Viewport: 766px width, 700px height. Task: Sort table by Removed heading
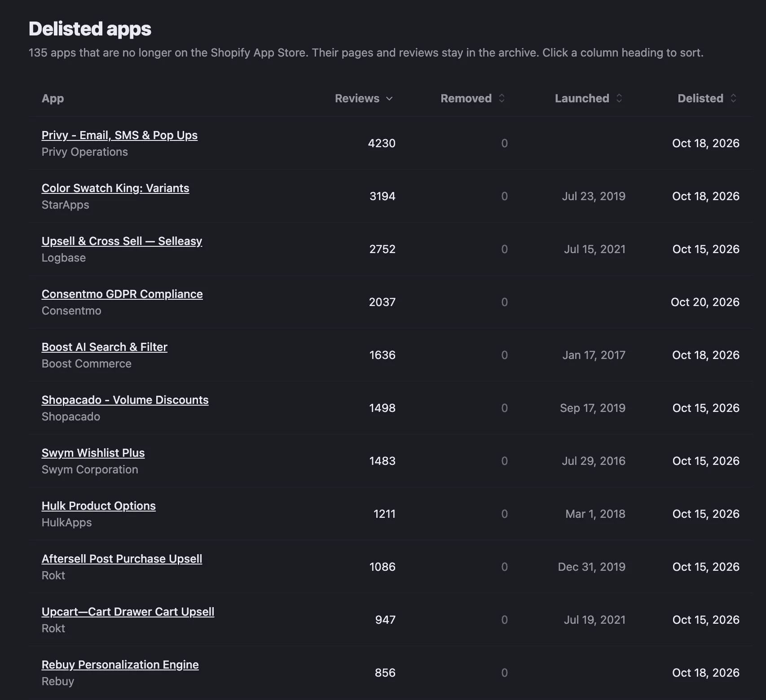pyautogui.click(x=466, y=98)
